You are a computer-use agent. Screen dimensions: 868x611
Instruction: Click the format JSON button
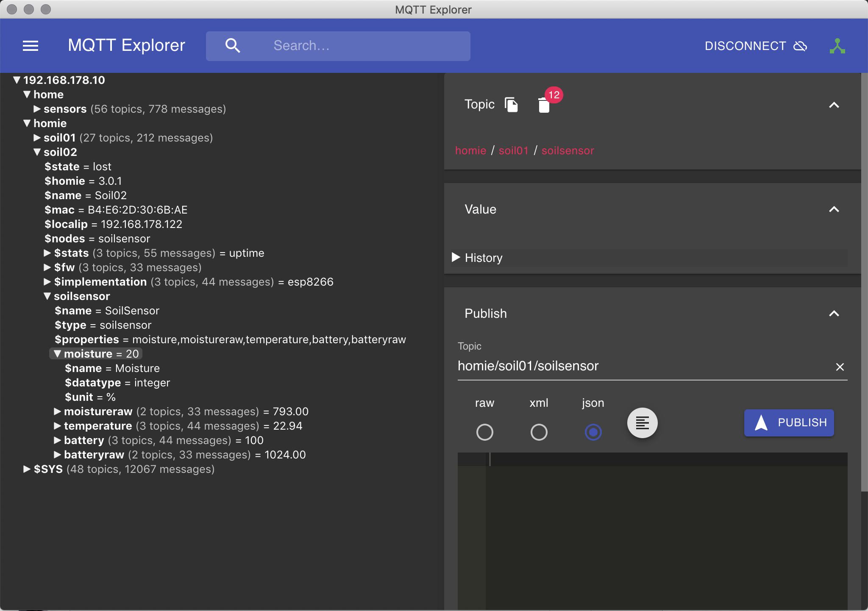click(x=642, y=423)
